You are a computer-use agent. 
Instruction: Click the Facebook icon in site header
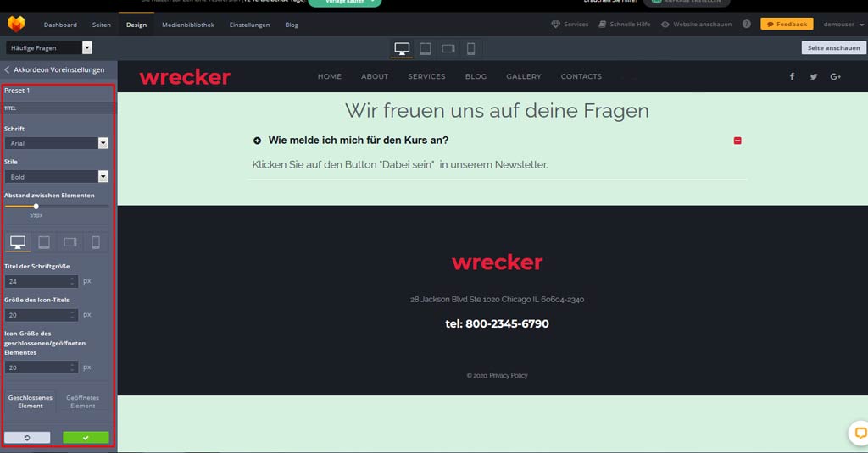coord(792,77)
